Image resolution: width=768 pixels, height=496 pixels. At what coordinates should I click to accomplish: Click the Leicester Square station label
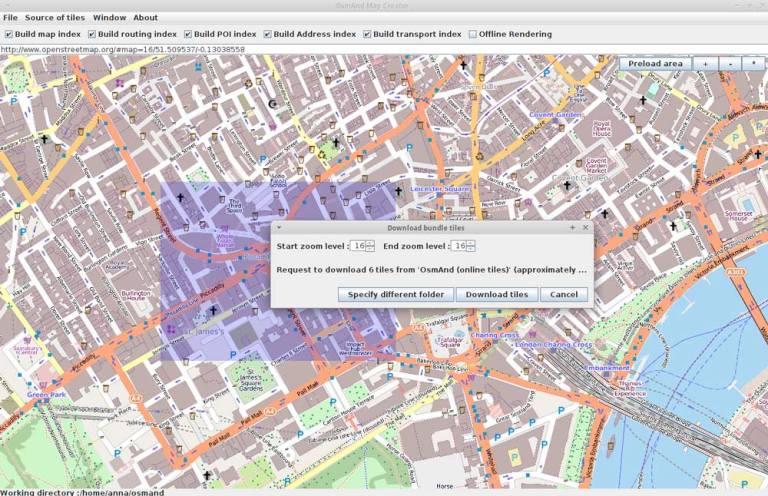440,189
